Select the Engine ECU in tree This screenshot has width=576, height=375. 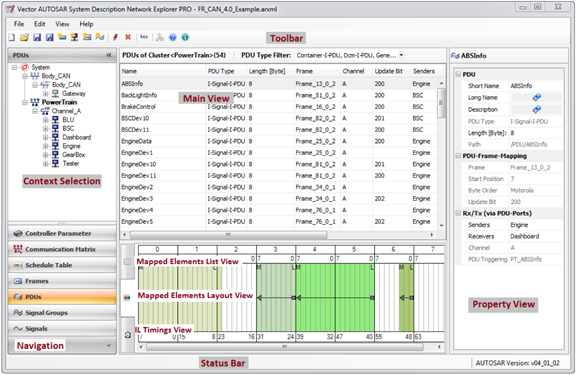(x=71, y=146)
